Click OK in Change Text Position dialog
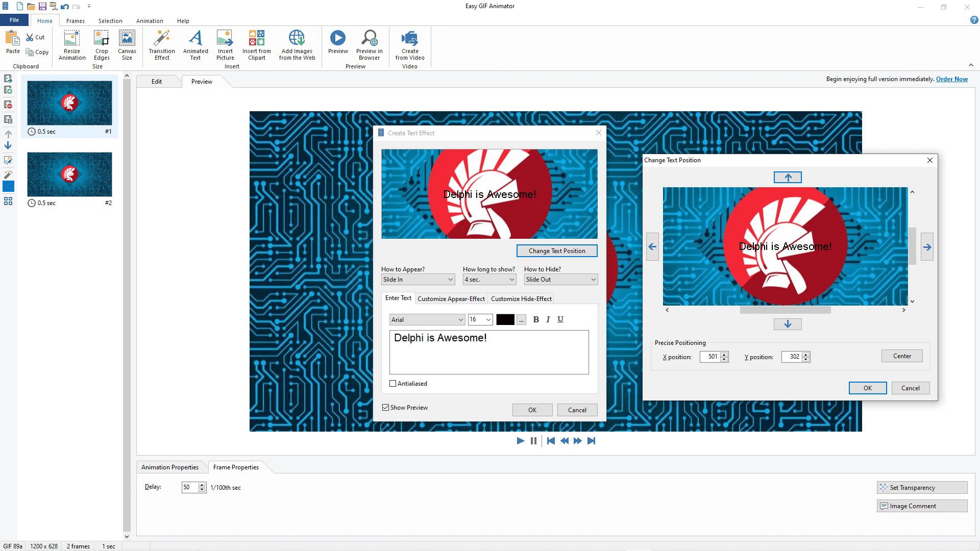The image size is (980, 551). (868, 388)
